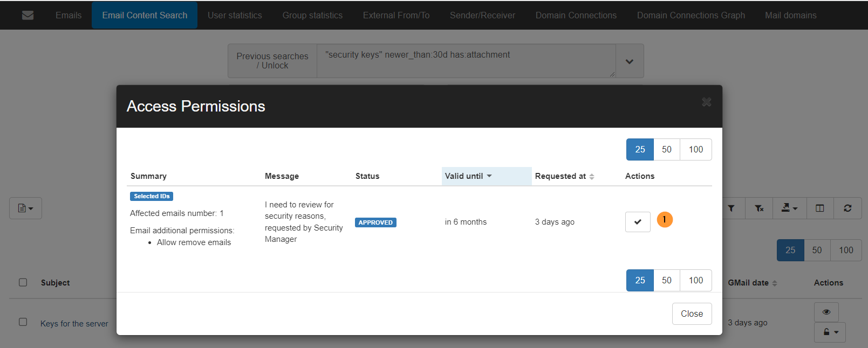Close the Access Permissions dialog with X

706,102
